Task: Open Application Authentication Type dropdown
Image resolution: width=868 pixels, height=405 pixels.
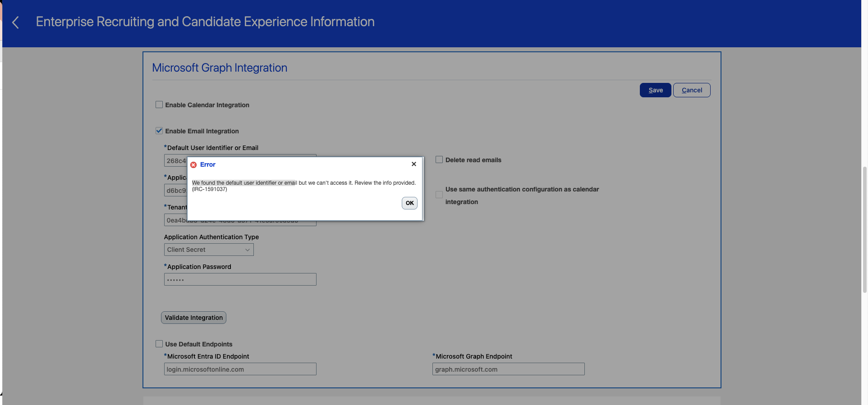Action: click(209, 250)
